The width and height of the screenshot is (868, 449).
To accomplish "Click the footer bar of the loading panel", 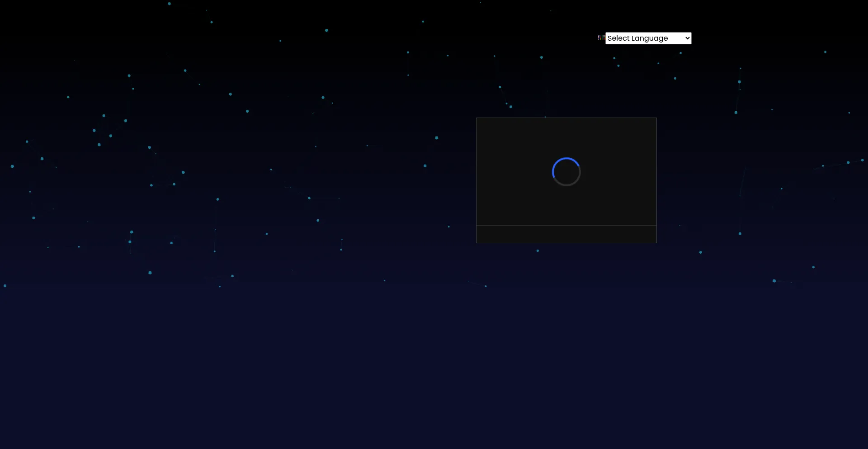I will tap(566, 234).
